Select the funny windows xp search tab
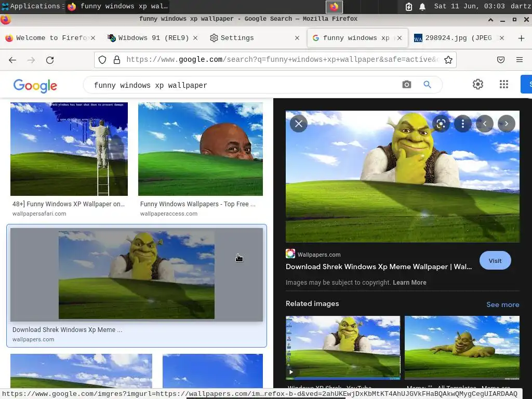 click(x=356, y=38)
